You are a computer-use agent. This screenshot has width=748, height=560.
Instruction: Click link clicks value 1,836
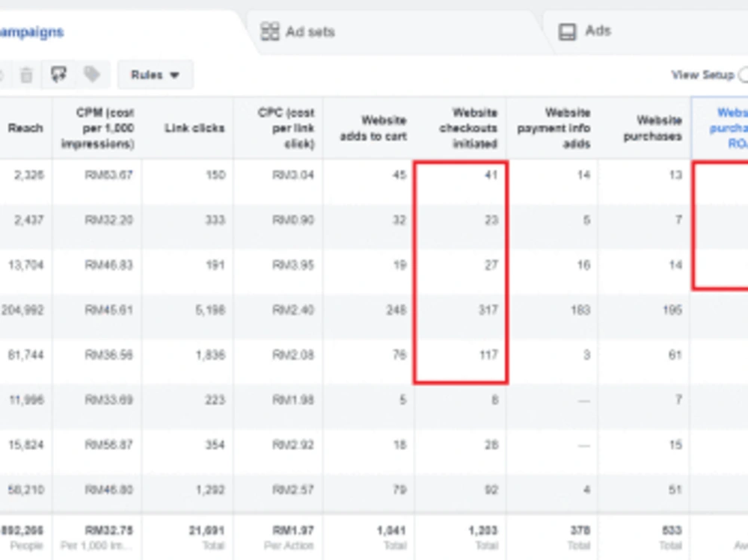pos(210,355)
